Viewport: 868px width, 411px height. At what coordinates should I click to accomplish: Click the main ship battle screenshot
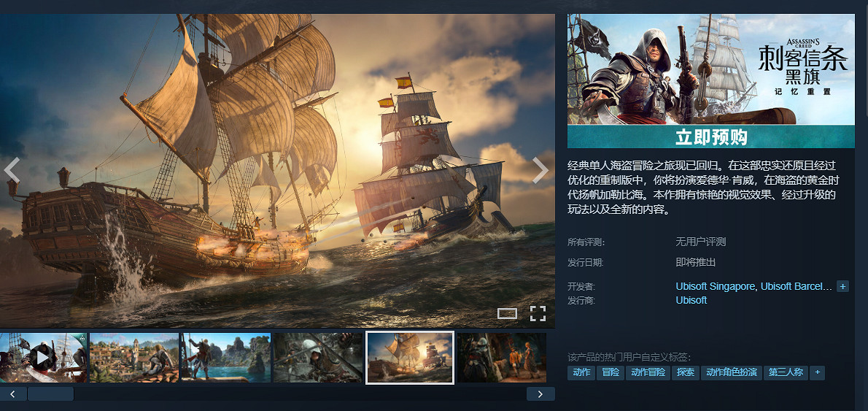click(277, 171)
